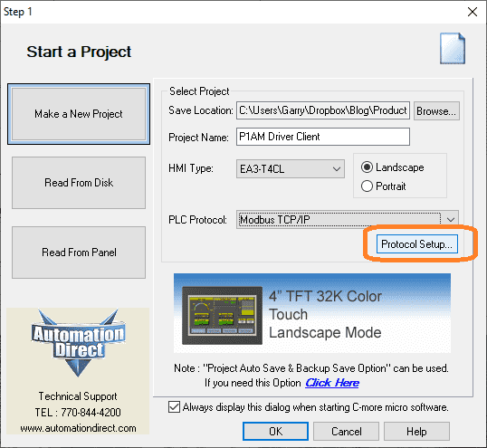This screenshot has width=487, height=448.
Task: Click the www.automationdirect.com text
Action: [78, 428]
